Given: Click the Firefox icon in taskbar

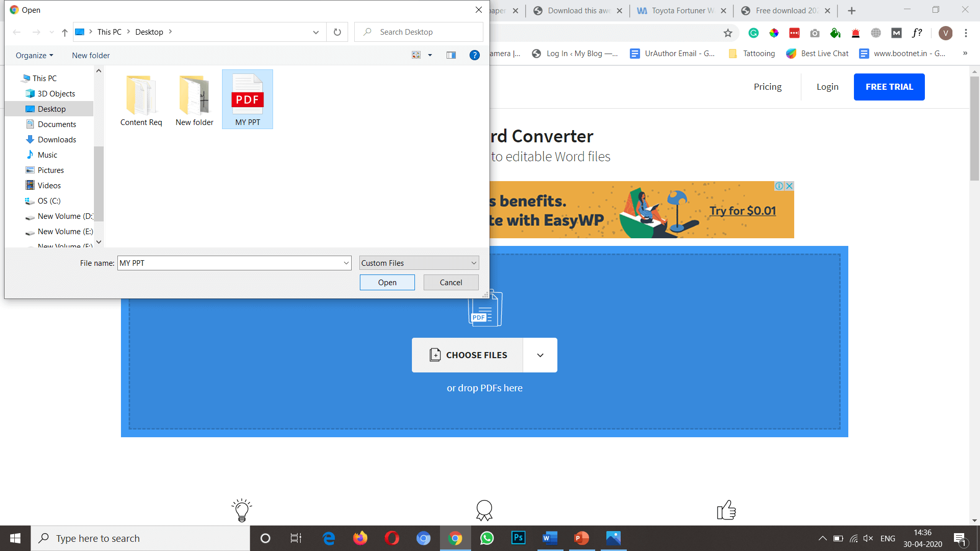Looking at the screenshot, I should click(x=360, y=538).
